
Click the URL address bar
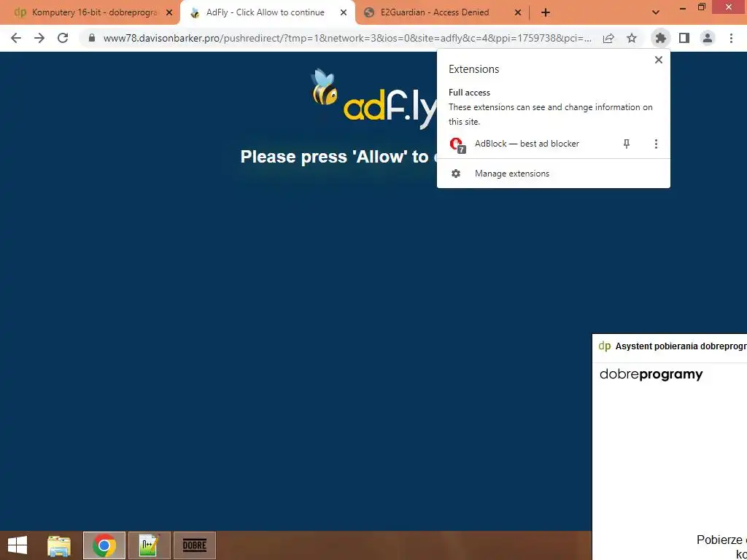click(347, 38)
